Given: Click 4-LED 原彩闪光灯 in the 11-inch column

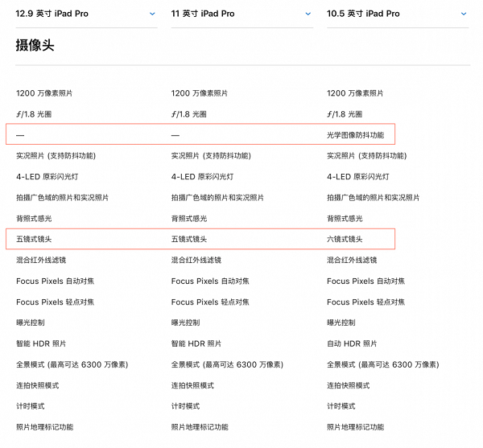Looking at the screenshot, I should pos(204,177).
